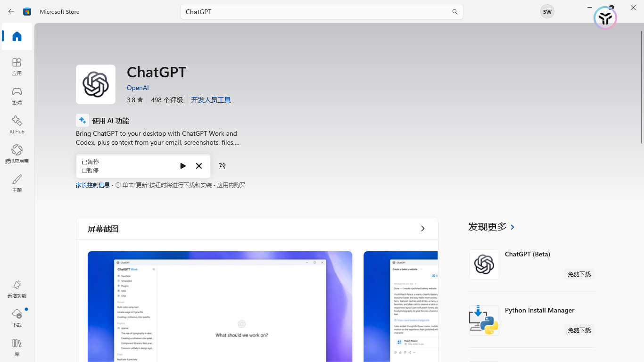This screenshot has width=644, height=362.
Task: Click the ChatGPT (Beta) title
Action: [x=528, y=254]
